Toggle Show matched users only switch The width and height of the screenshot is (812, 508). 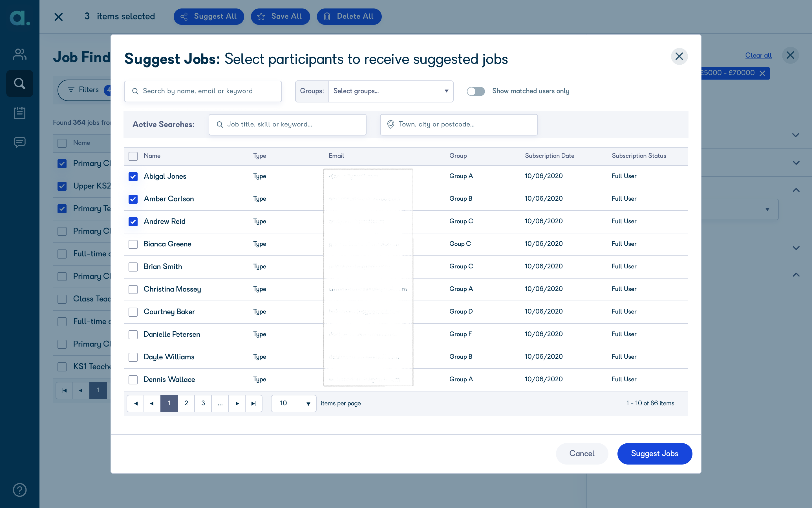tap(476, 91)
